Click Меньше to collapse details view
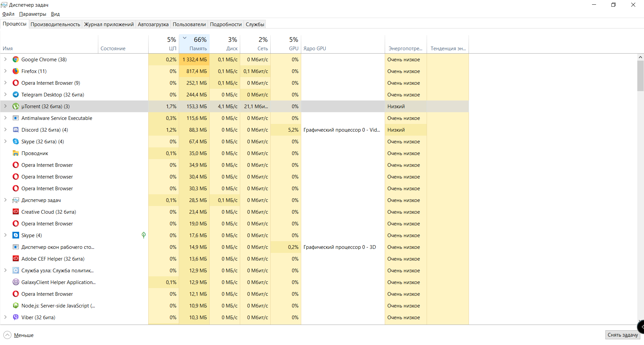644x345 pixels. pos(23,335)
